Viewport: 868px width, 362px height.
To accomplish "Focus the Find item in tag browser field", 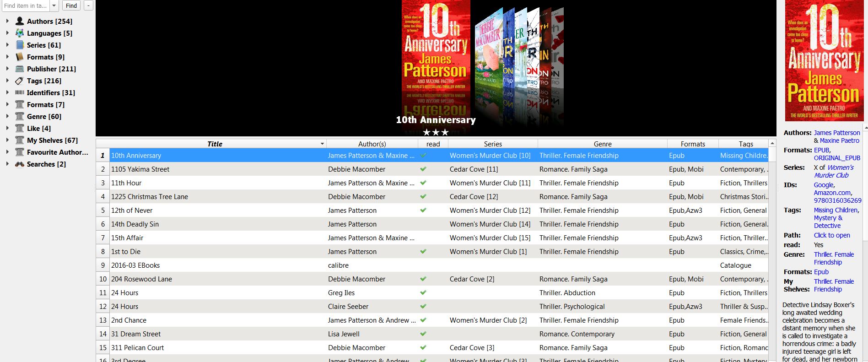I will 26,5.
